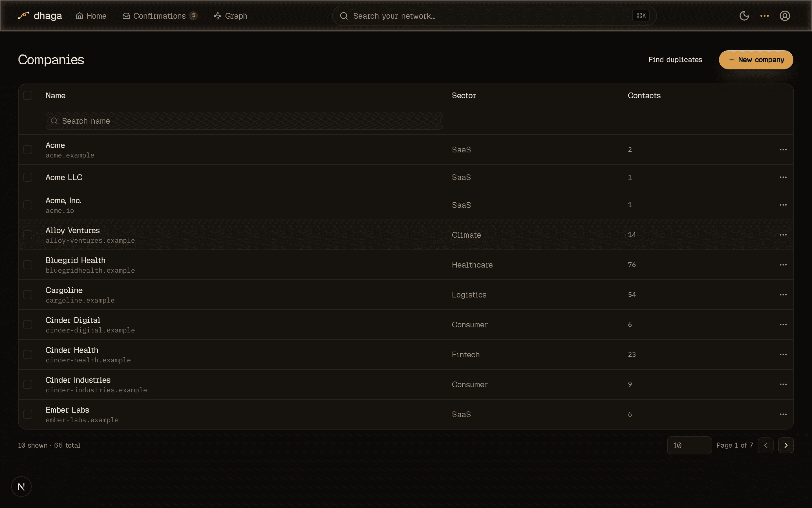Focus the Search your network field
812x508 pixels.
point(494,16)
